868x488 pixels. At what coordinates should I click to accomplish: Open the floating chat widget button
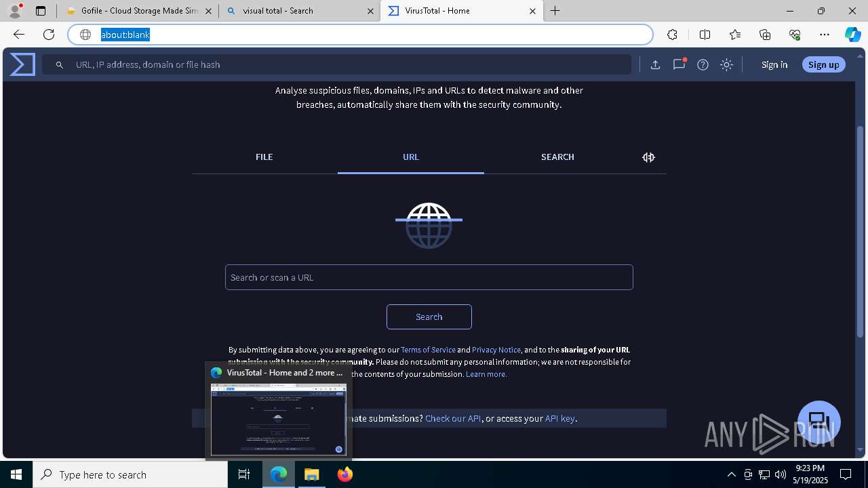click(819, 422)
